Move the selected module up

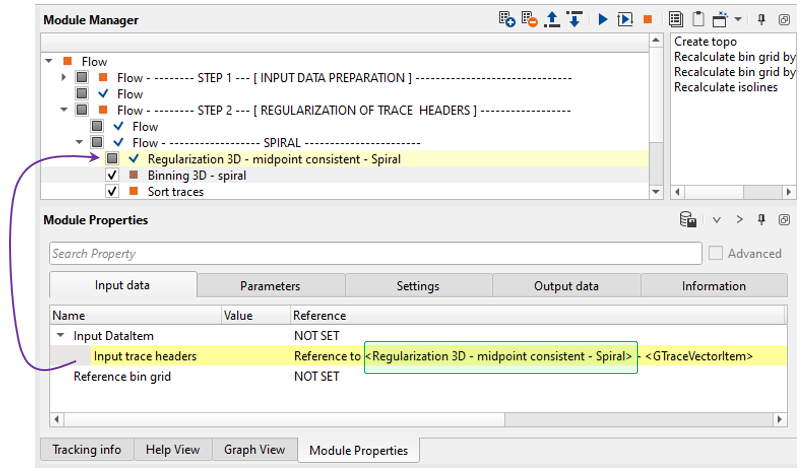[x=552, y=19]
